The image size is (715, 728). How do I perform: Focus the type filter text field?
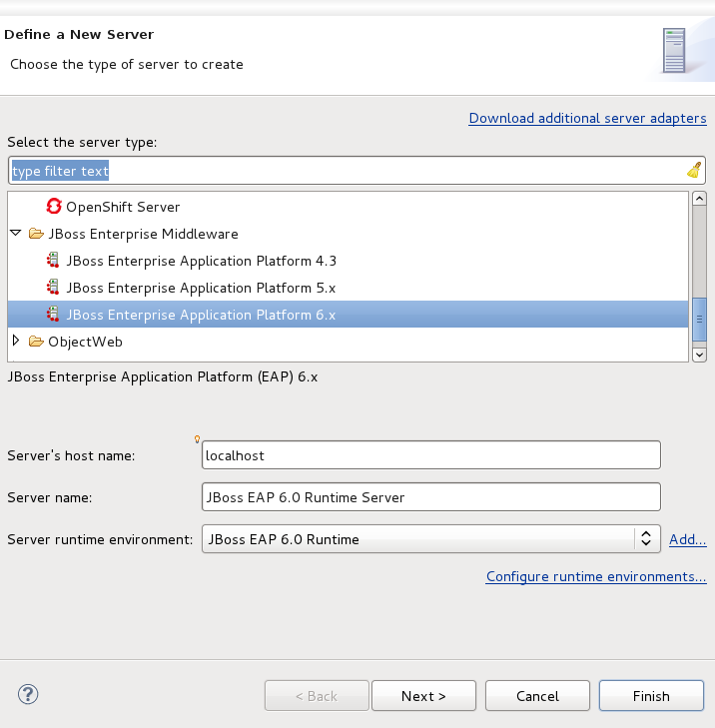(x=357, y=171)
